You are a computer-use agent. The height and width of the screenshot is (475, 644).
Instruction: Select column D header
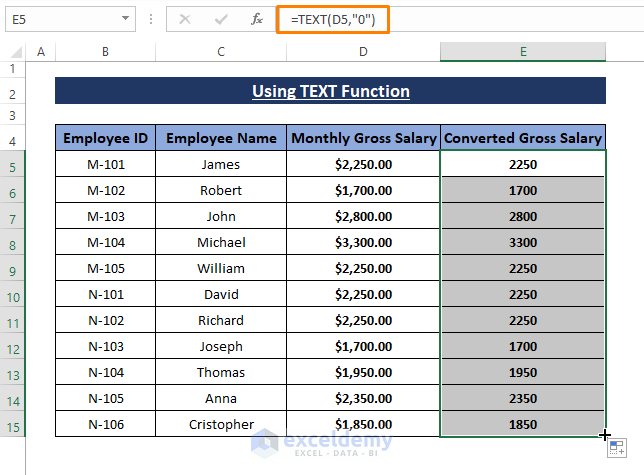(x=363, y=52)
